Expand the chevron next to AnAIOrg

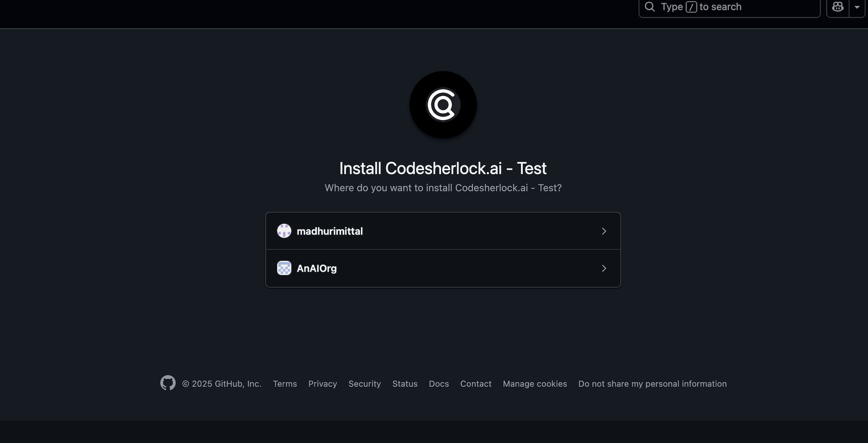tap(604, 268)
